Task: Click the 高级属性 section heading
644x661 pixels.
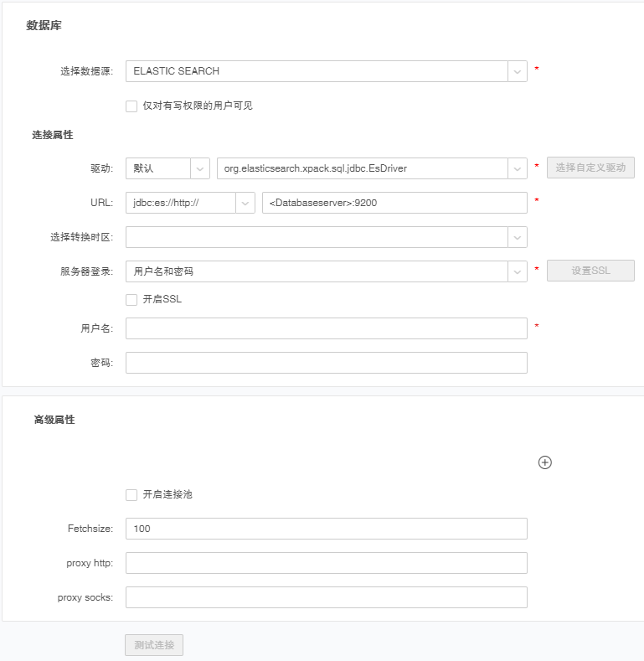Action: click(54, 420)
